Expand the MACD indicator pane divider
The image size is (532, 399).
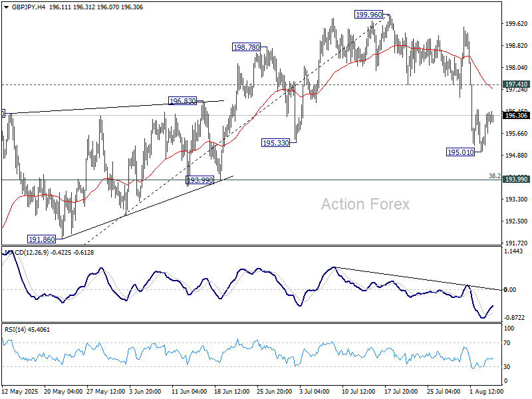[266, 247]
